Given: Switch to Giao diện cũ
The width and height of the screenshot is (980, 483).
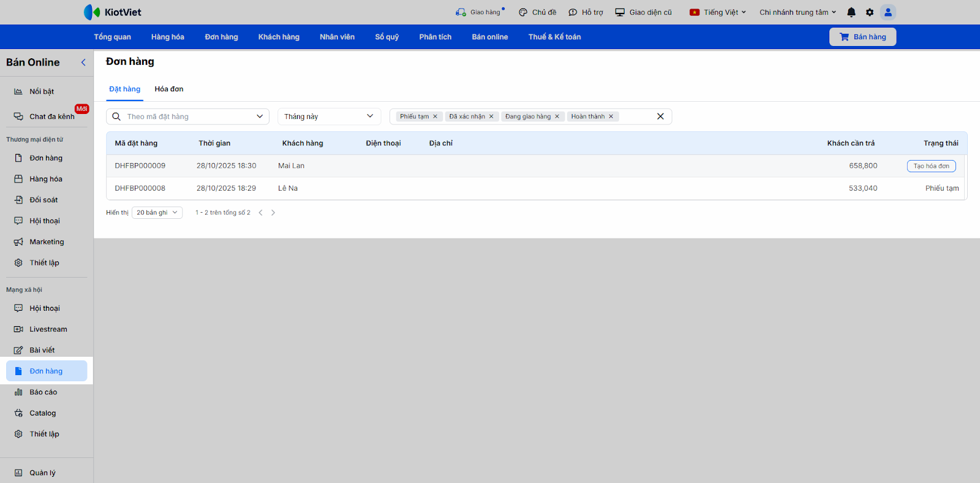Looking at the screenshot, I should [x=643, y=12].
